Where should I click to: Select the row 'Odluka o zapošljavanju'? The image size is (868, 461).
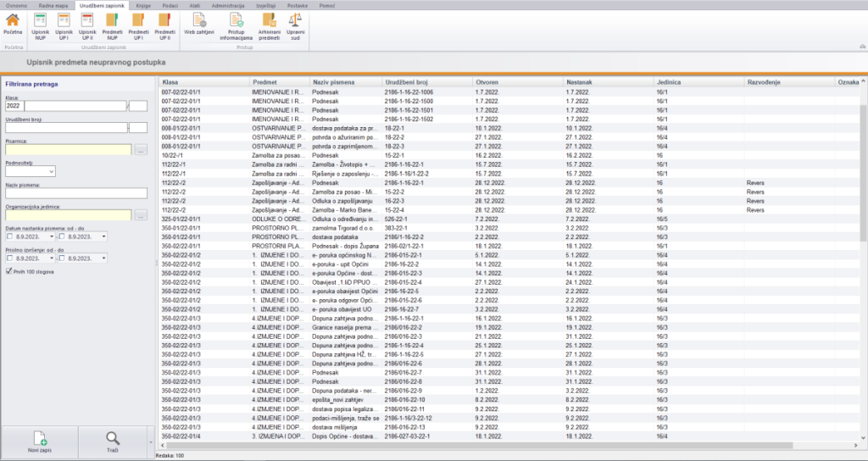[509, 201]
